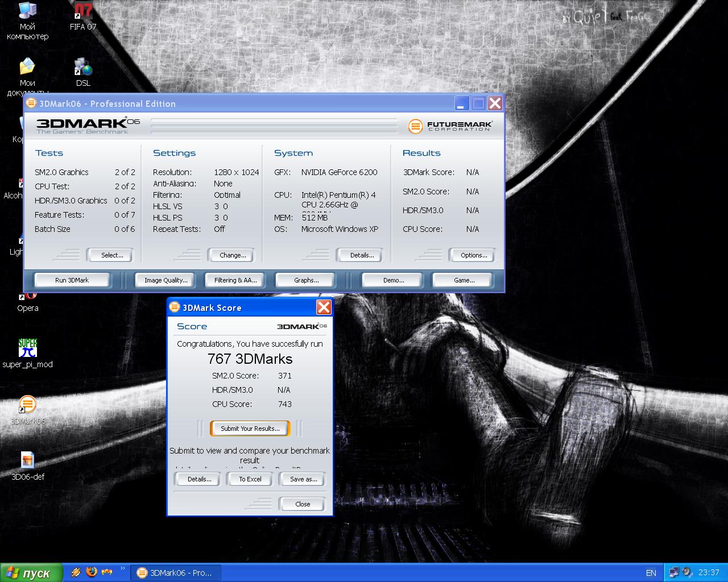Open the 3D06-def desktop file

point(27,466)
